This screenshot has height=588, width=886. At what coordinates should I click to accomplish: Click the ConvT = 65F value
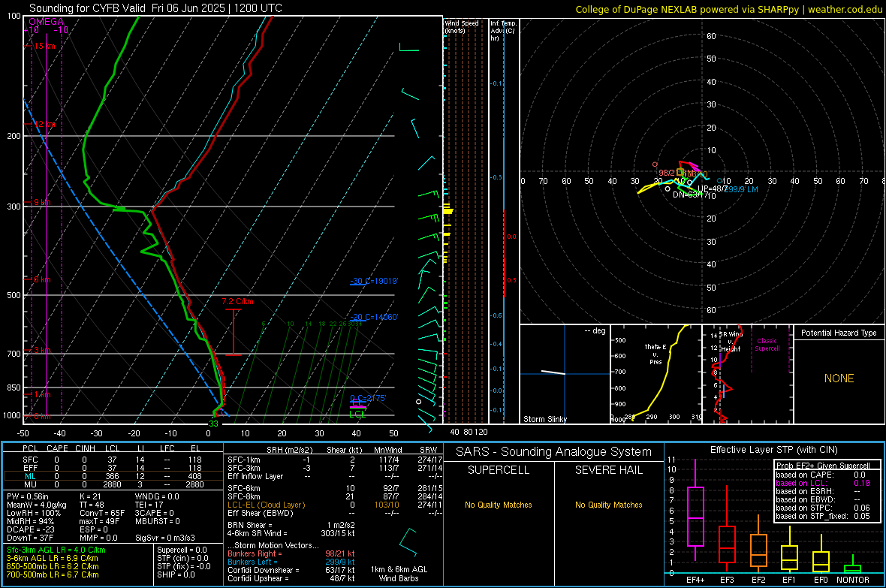pyautogui.click(x=102, y=513)
